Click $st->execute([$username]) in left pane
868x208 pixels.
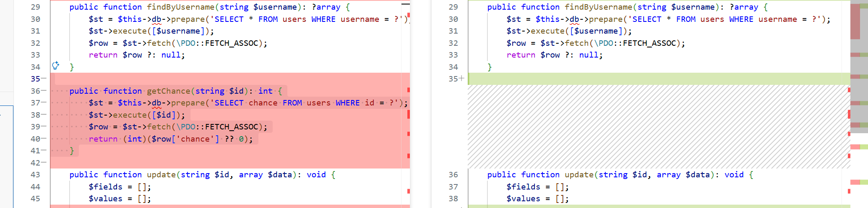pyautogui.click(x=151, y=31)
